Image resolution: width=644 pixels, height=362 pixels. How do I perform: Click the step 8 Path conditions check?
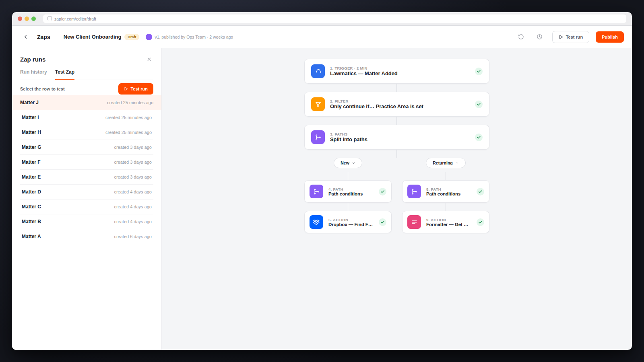pyautogui.click(x=480, y=191)
